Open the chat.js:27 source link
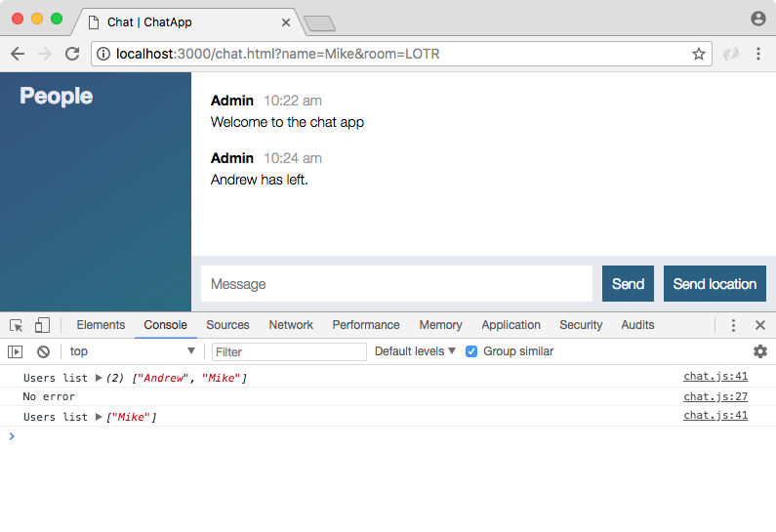 [x=715, y=397]
